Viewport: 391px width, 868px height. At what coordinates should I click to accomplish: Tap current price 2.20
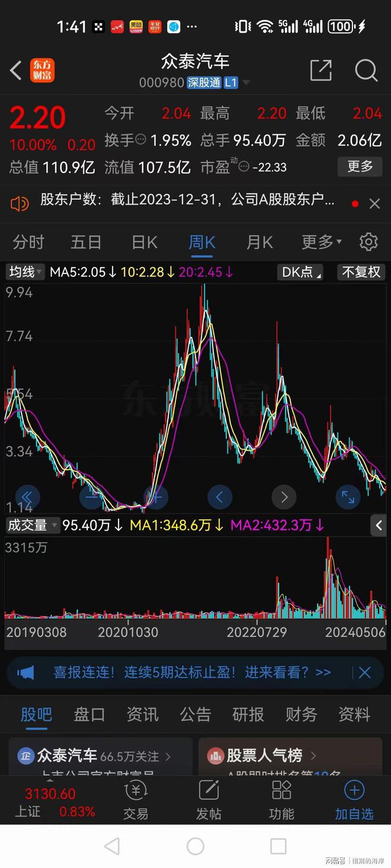pos(37,118)
